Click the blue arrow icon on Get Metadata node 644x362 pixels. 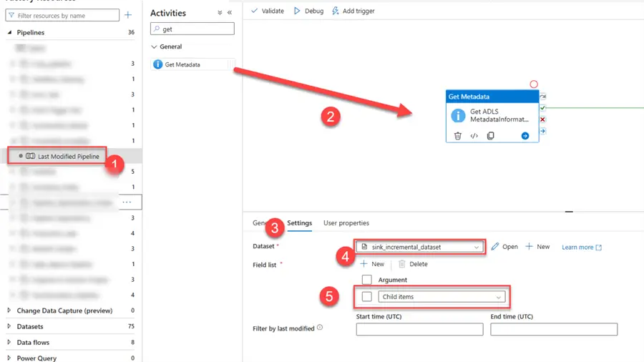[525, 136]
